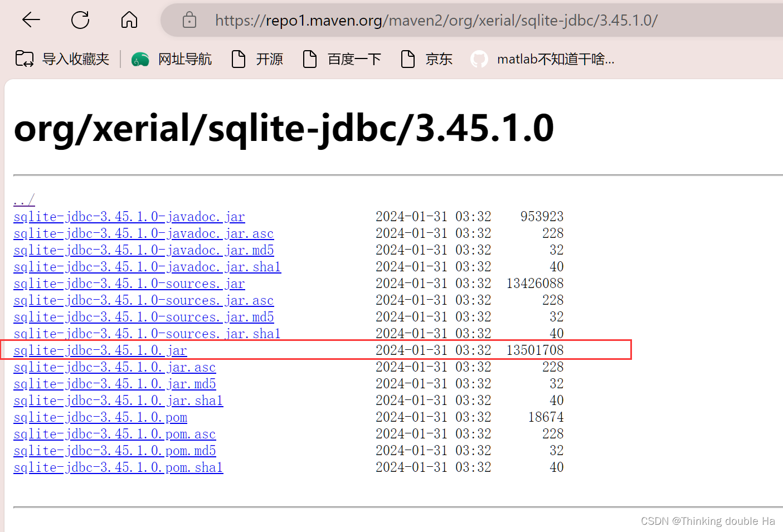Click the page icon next to 京东 bookmark

point(408,58)
